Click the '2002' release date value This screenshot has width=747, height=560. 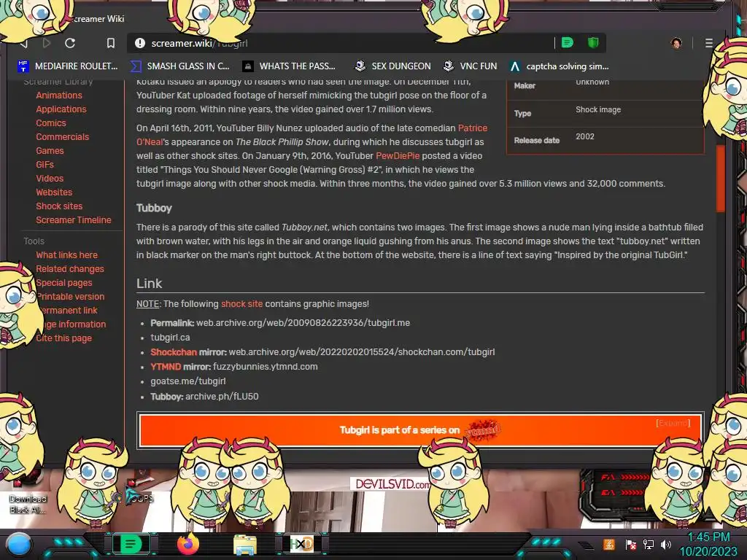(584, 136)
